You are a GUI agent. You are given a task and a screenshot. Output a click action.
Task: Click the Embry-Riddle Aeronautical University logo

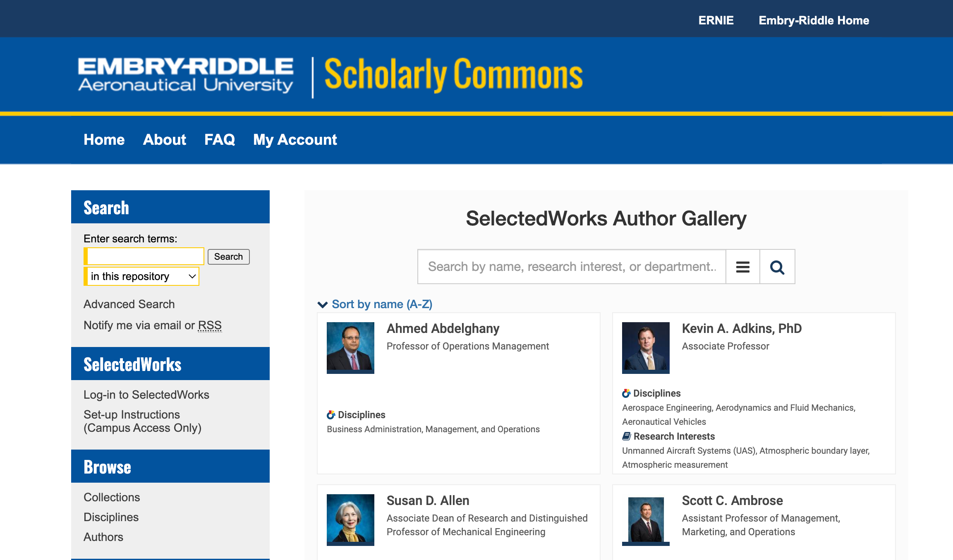[x=186, y=75]
